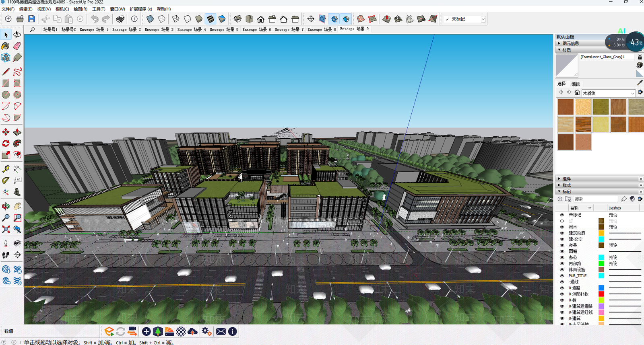Click Enscape about info icon
644x345 pixels.
tap(233, 331)
